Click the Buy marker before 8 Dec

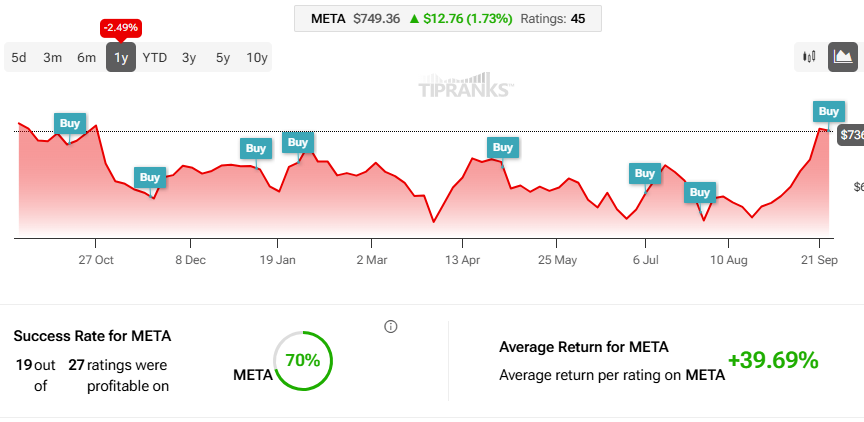(150, 177)
